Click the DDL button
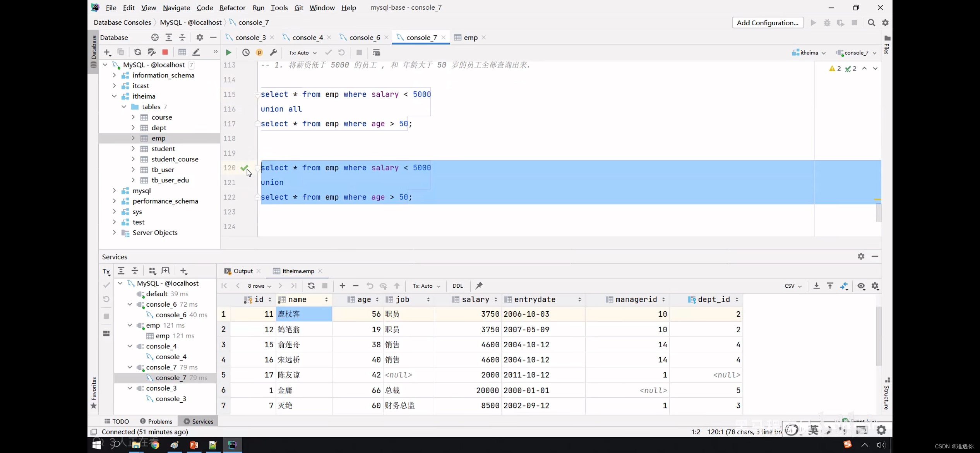The width and height of the screenshot is (980, 453). [x=457, y=286]
